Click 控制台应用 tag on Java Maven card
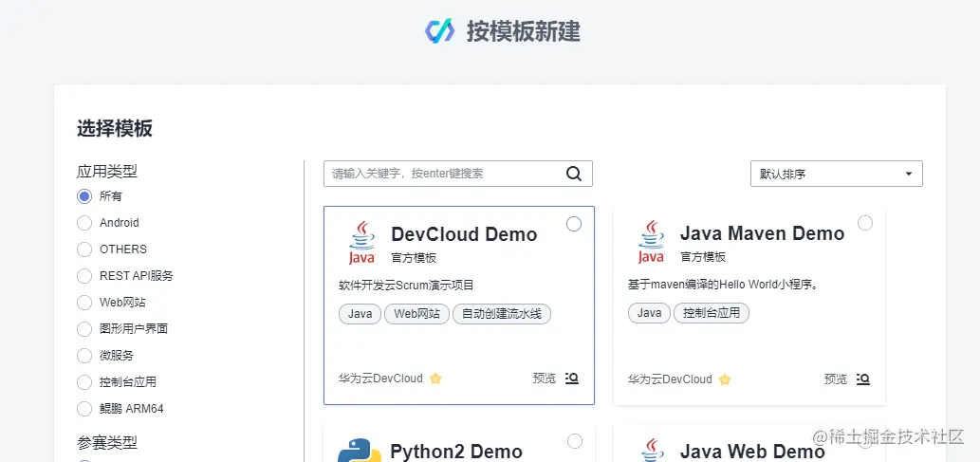 click(712, 312)
